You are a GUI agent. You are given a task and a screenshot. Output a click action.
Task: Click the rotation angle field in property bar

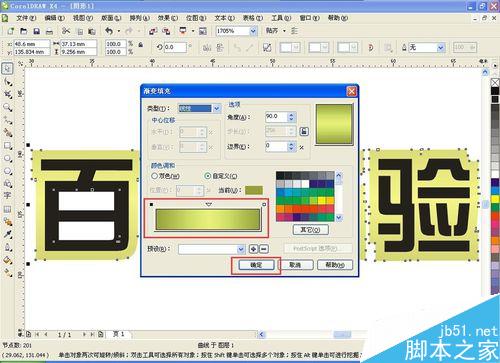coord(175,47)
